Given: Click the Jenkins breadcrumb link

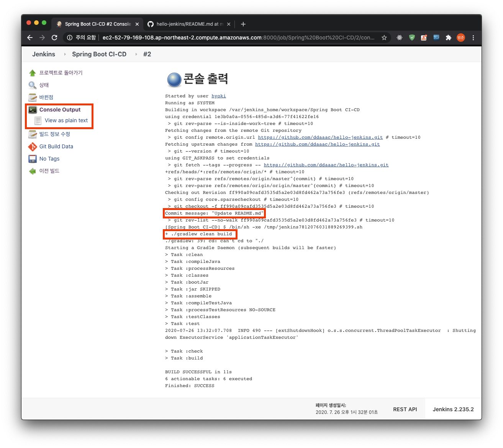Looking at the screenshot, I should pyautogui.click(x=44, y=54).
